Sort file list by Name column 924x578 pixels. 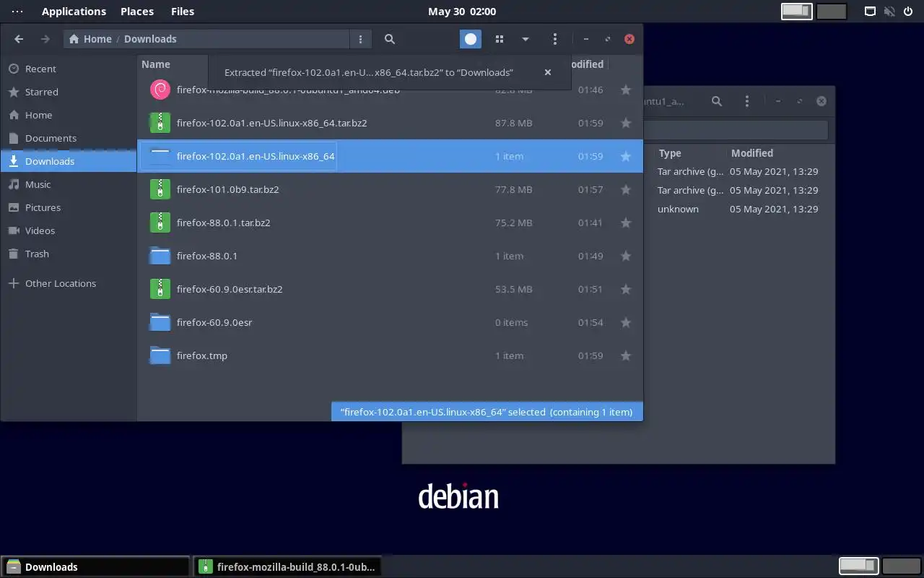pos(156,64)
